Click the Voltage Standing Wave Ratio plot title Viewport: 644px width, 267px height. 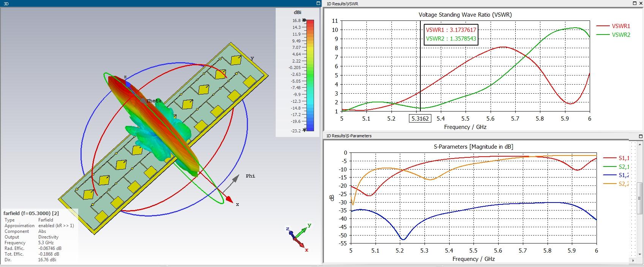[x=465, y=15]
